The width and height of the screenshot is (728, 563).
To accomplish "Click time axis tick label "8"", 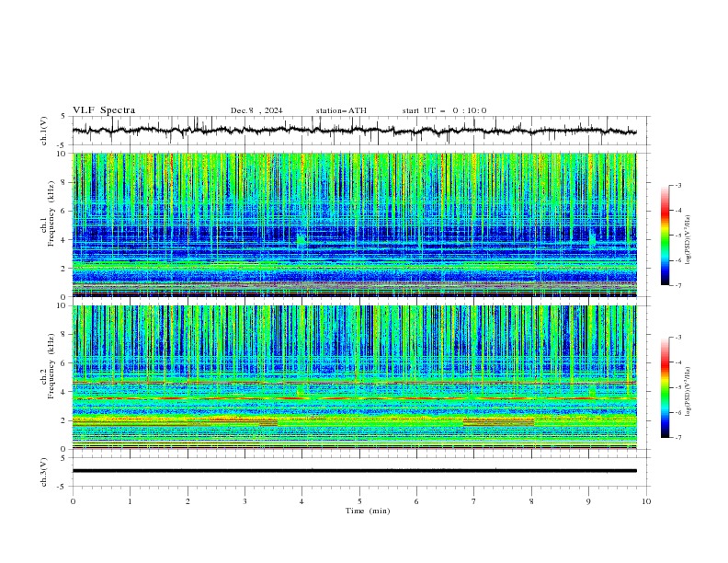I will click(x=531, y=501).
